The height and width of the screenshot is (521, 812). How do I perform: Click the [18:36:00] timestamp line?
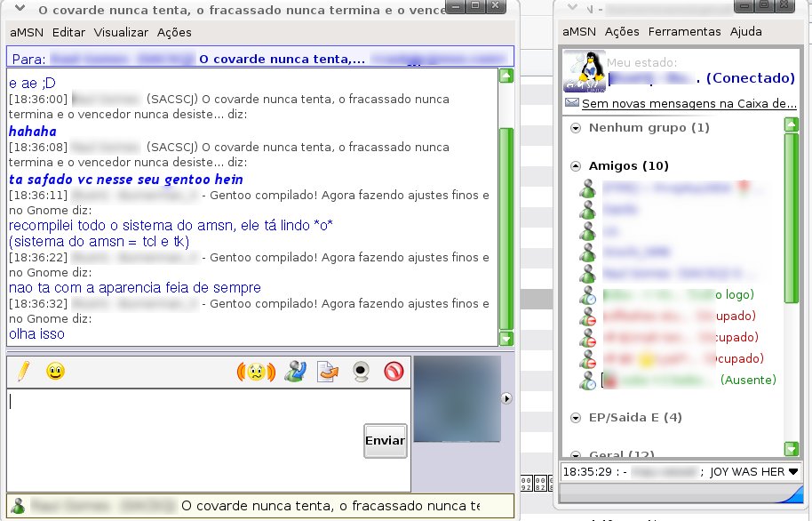[229, 107]
